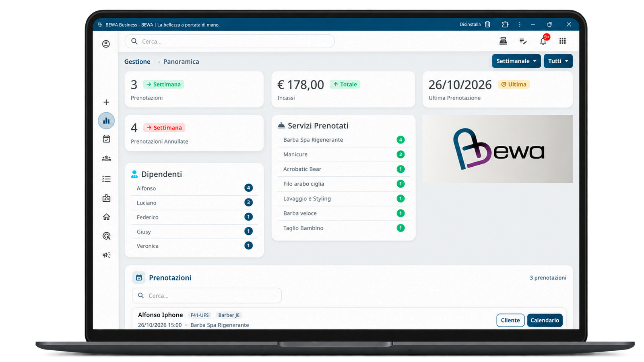Click the 26/10/2026 last booking date

(460, 85)
